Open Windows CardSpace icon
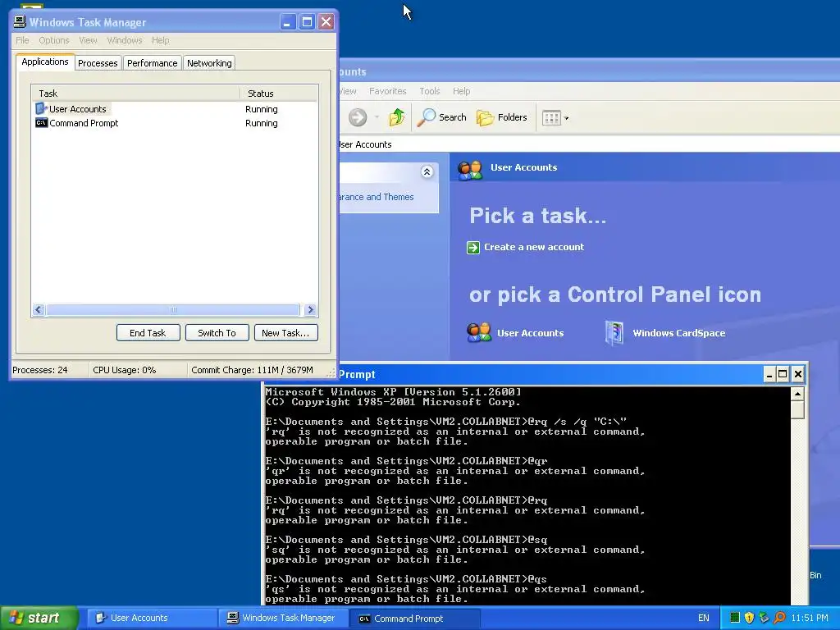840x630 pixels. (614, 333)
